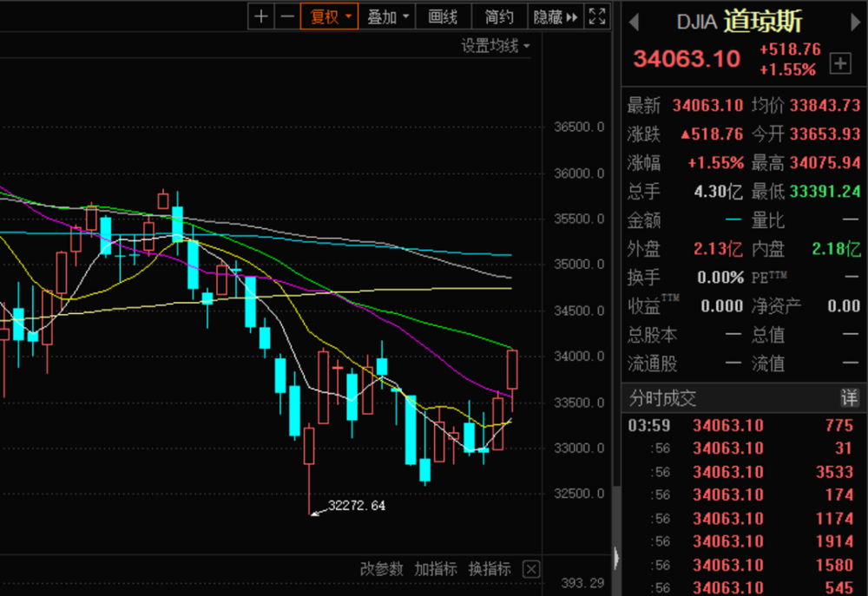
Task: Click 换指标 to change indicator
Action: coord(490,569)
